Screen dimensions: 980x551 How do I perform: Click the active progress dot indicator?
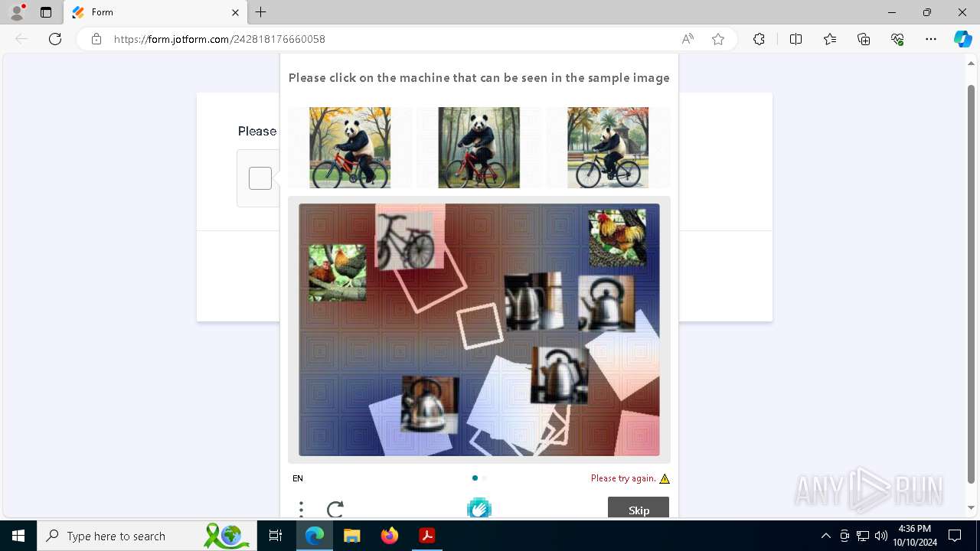475,478
